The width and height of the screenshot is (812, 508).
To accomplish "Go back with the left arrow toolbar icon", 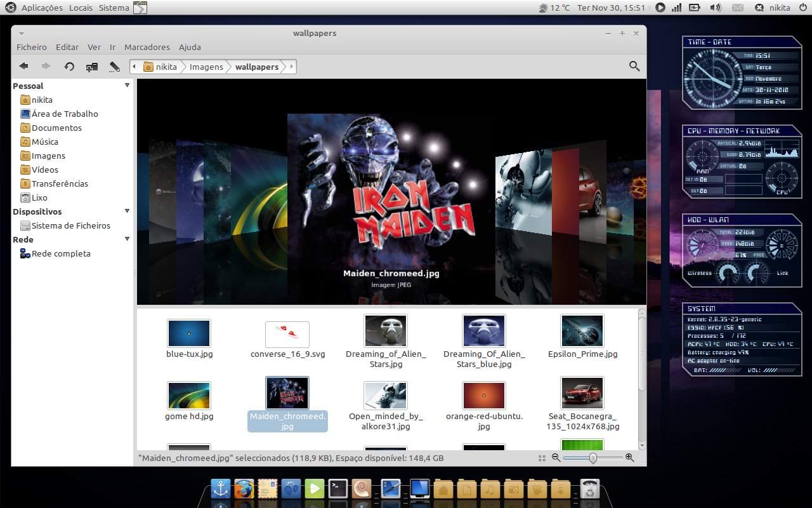I will point(24,66).
